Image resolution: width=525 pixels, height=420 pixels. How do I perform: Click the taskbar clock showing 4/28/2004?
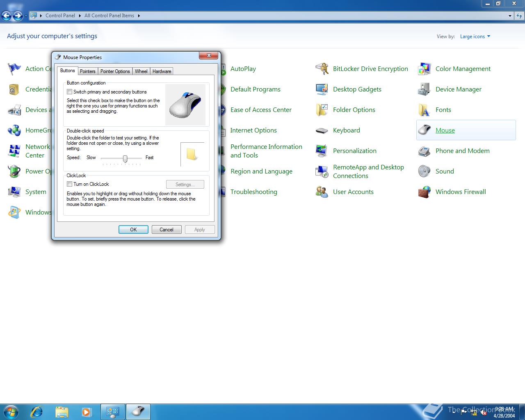[504, 412]
